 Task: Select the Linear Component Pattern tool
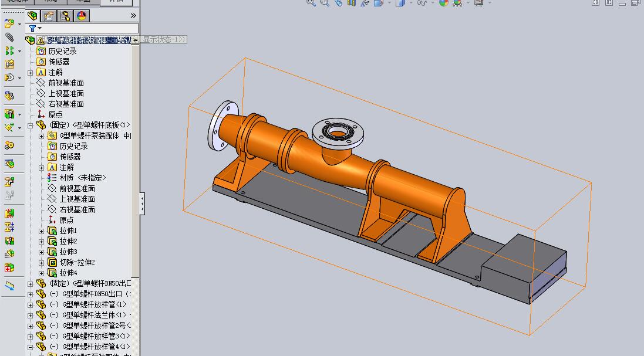pos(9,51)
